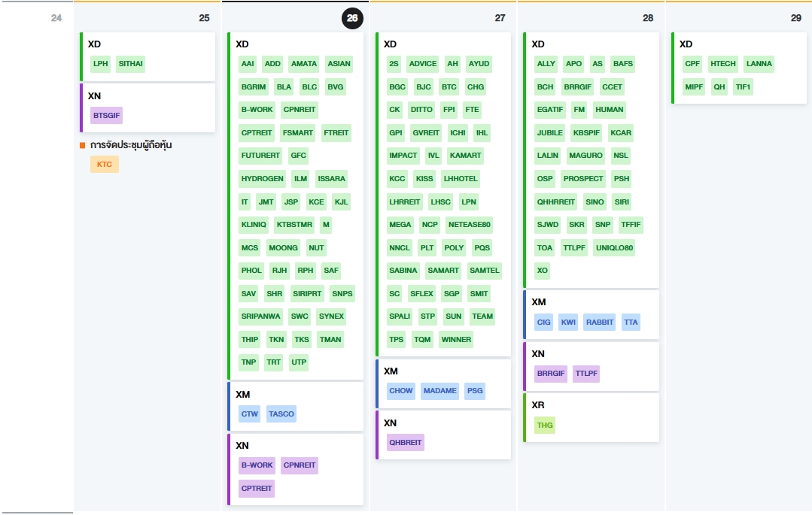
Task: Click the MIPF ticker tag
Action: coord(694,87)
